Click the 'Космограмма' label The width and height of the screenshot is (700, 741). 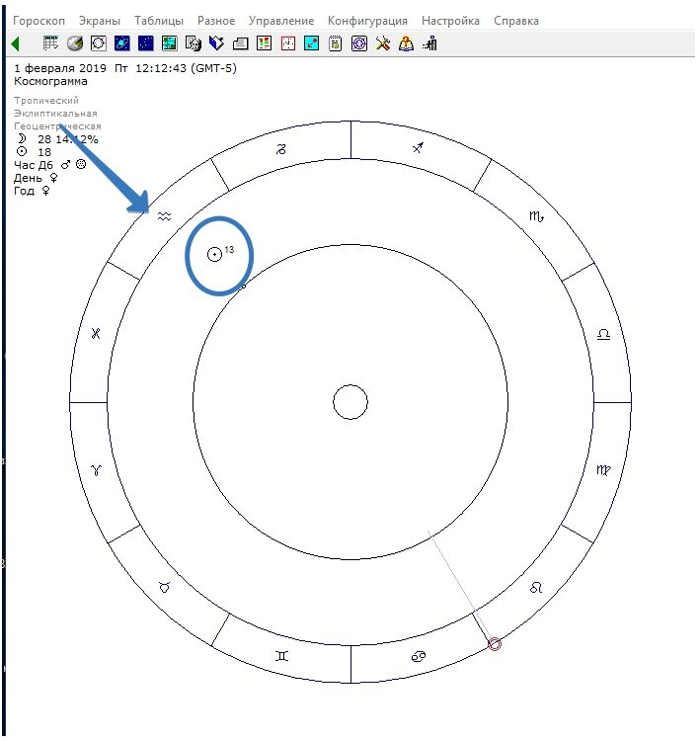tap(50, 81)
